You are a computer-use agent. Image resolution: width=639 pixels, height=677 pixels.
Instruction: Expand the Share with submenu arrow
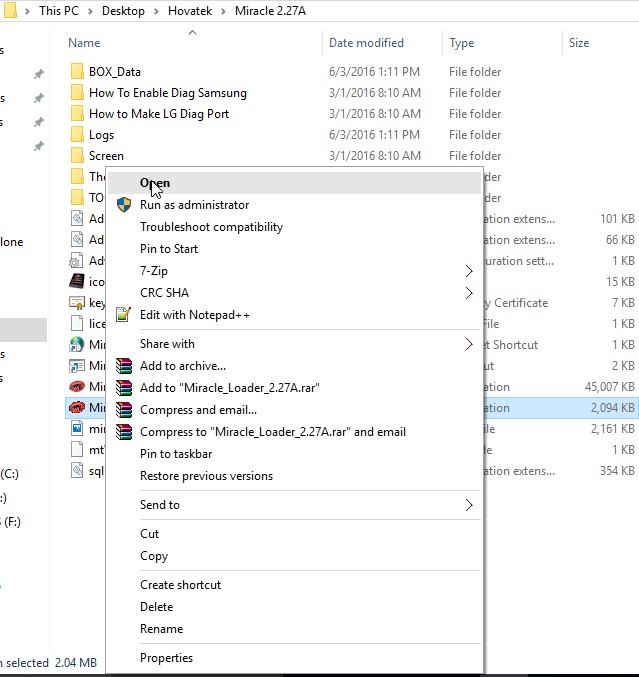[x=469, y=344]
